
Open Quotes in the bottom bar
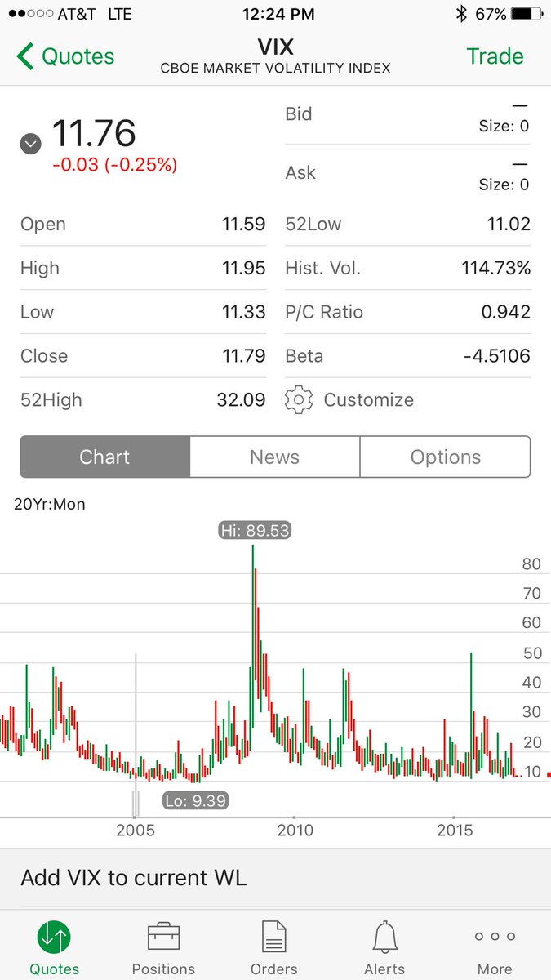pos(54,947)
